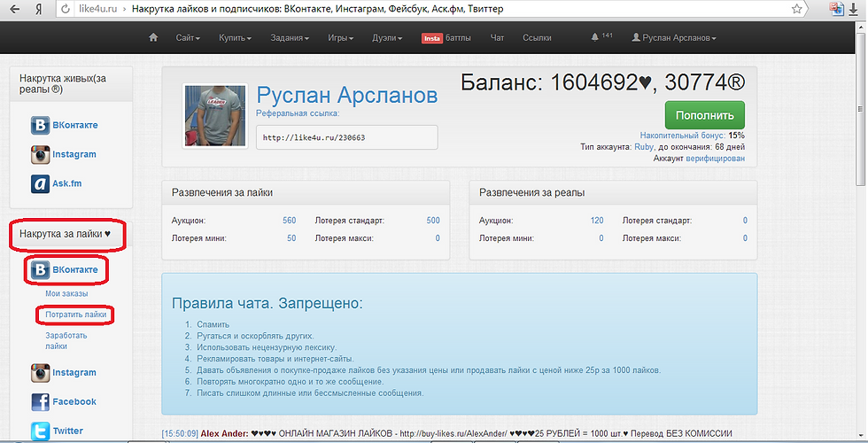Open the 'Ruby' account type link
Viewport: 868px width, 443px height.
644,147
